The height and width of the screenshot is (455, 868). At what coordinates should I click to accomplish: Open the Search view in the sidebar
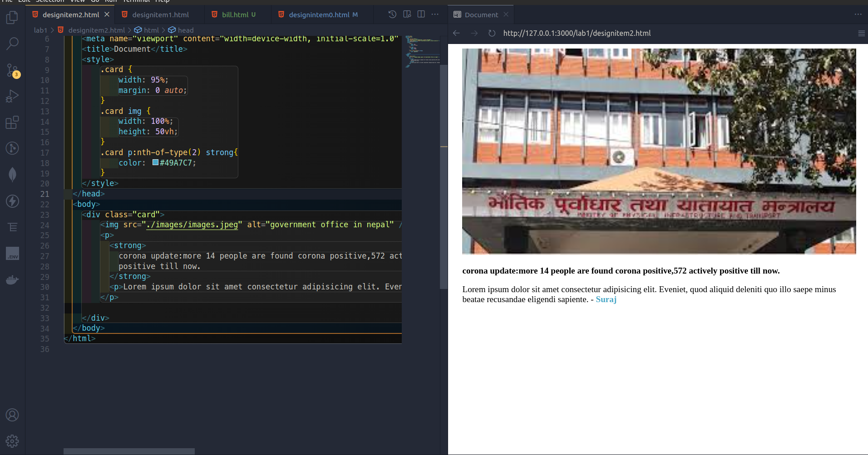(x=12, y=44)
